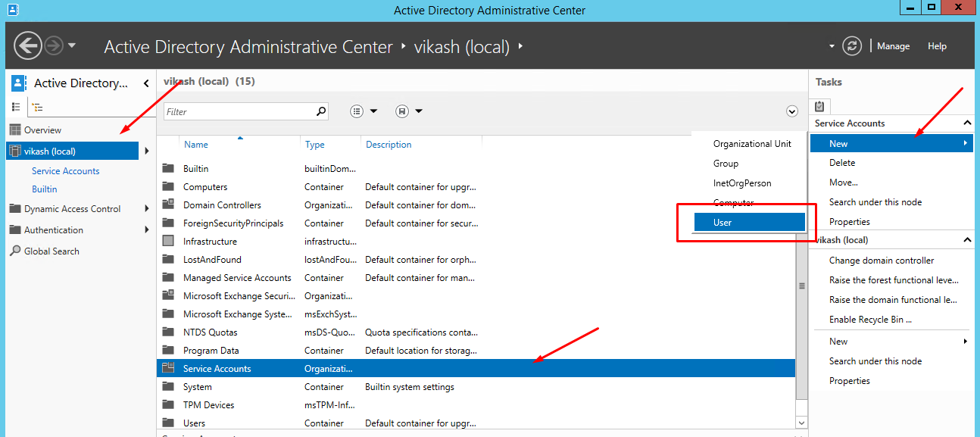Open the dropdown arrow left of refresh
980x437 pixels.
(832, 46)
